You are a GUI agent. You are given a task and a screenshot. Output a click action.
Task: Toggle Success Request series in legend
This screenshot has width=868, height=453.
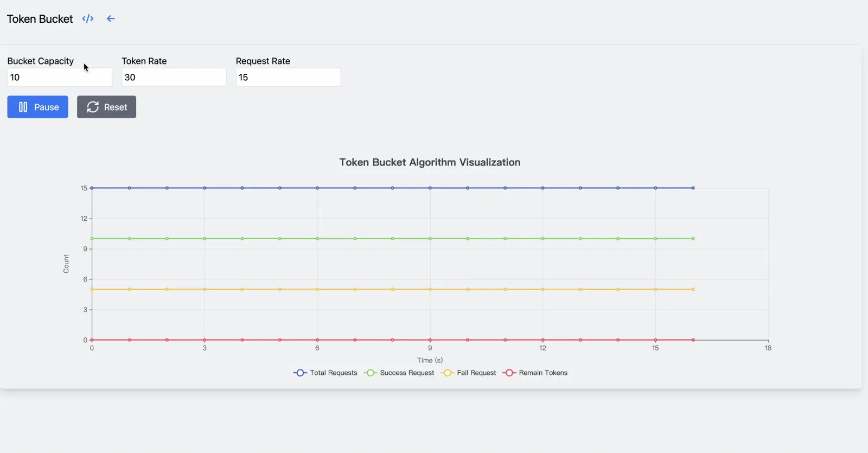[x=406, y=373]
